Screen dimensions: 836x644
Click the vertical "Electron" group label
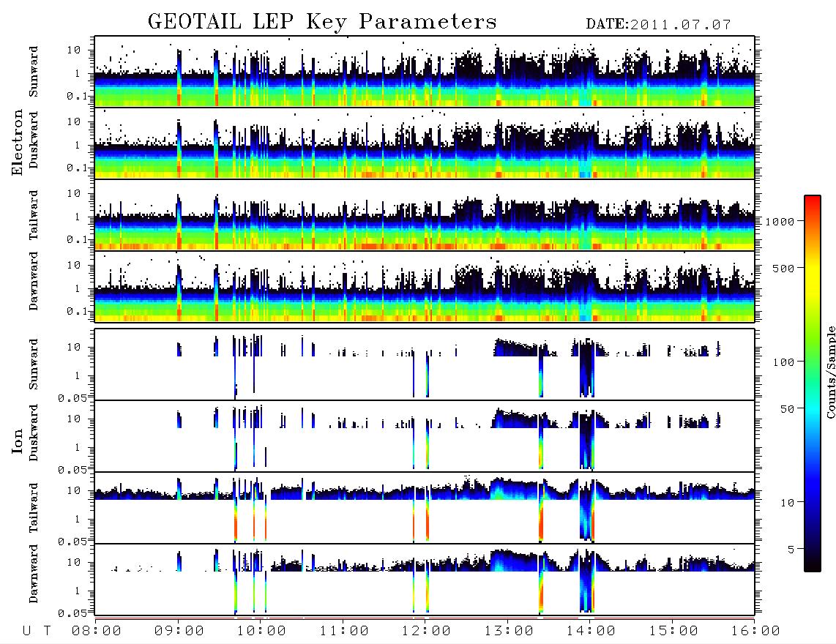click(x=18, y=143)
